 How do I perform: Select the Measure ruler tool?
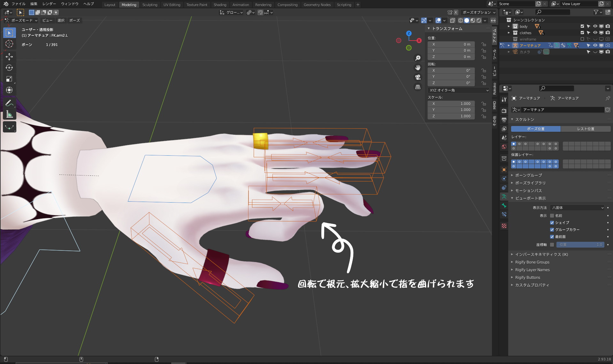click(9, 114)
